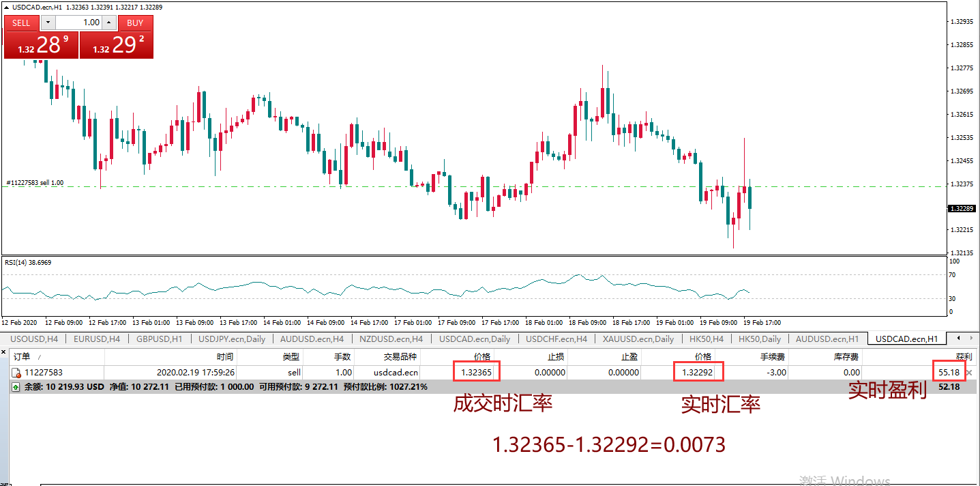Open the USDJPY.ecn,Daily chart tab

231,339
